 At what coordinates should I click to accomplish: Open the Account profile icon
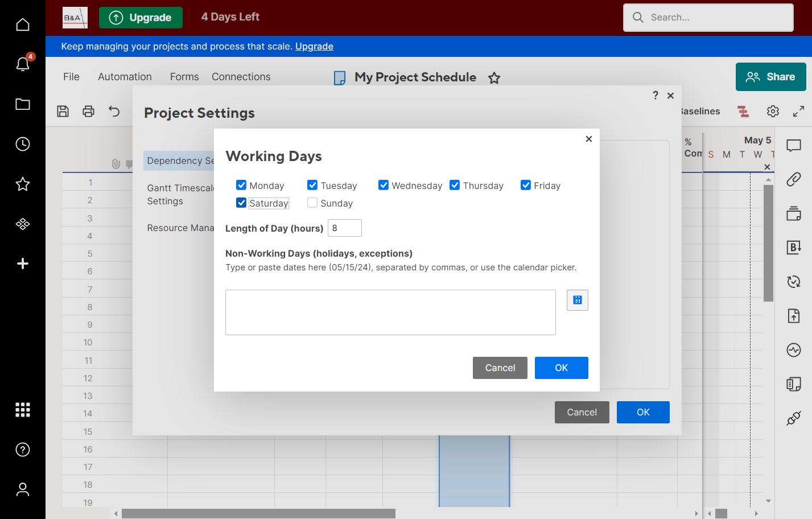[23, 489]
